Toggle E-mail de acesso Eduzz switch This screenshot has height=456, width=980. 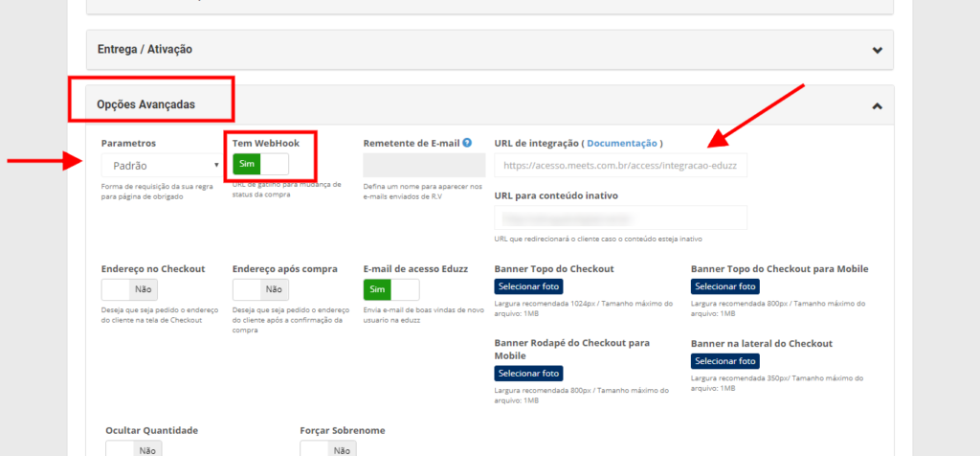(391, 289)
